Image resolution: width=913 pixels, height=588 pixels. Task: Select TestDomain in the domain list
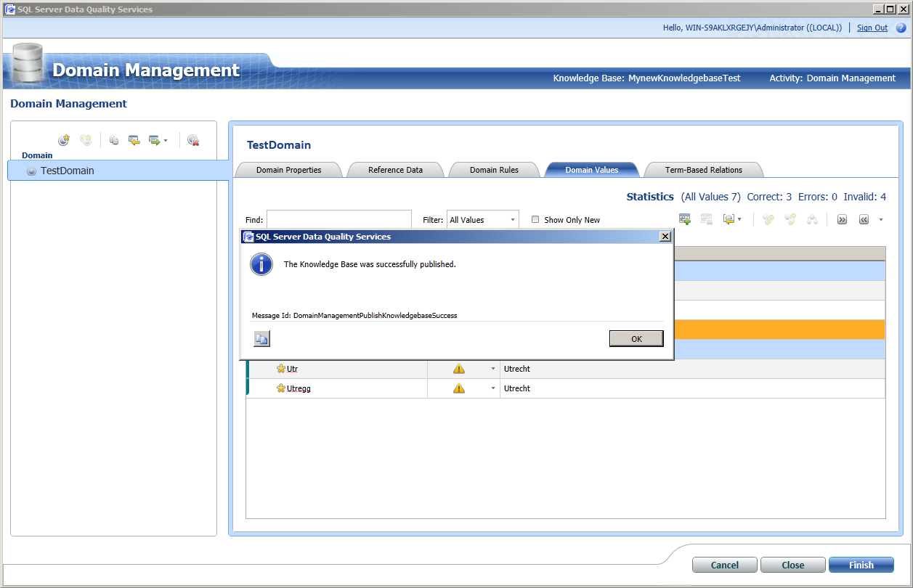pos(119,171)
